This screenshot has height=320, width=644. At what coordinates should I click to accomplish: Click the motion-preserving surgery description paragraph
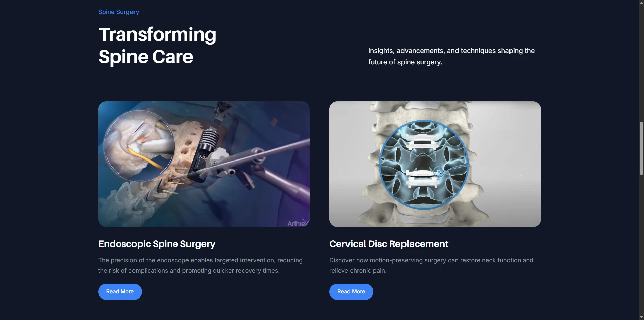pos(431,265)
